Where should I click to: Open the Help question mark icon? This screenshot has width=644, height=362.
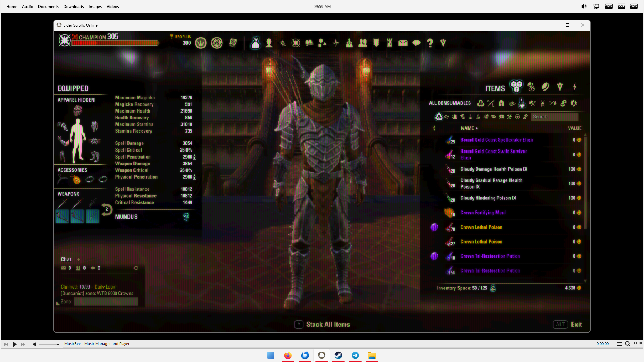[x=430, y=43]
